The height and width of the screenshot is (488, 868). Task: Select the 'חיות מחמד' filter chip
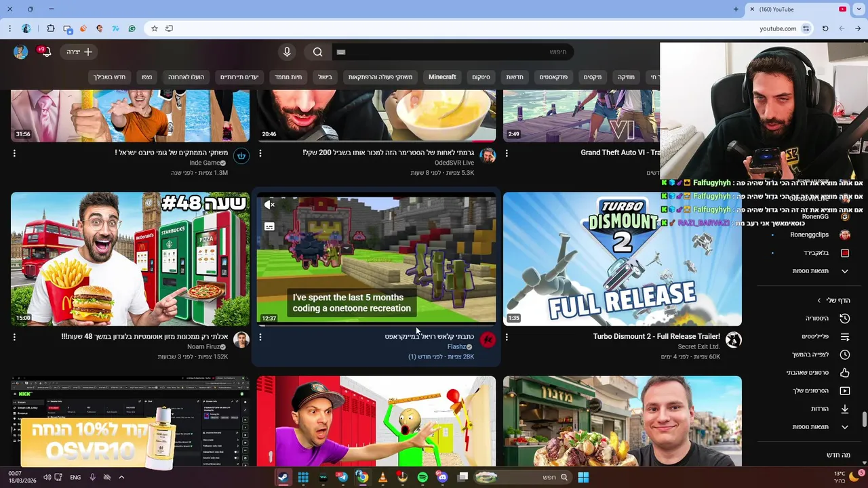(288, 77)
